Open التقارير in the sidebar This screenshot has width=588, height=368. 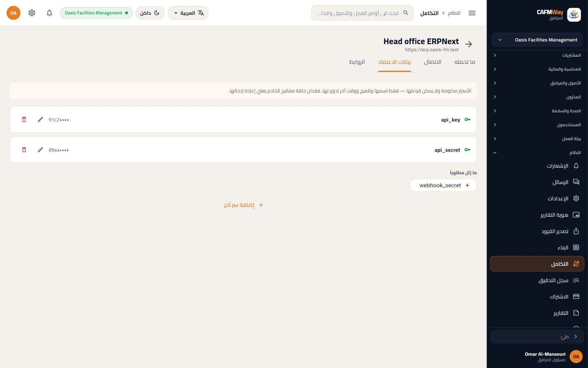click(537, 313)
